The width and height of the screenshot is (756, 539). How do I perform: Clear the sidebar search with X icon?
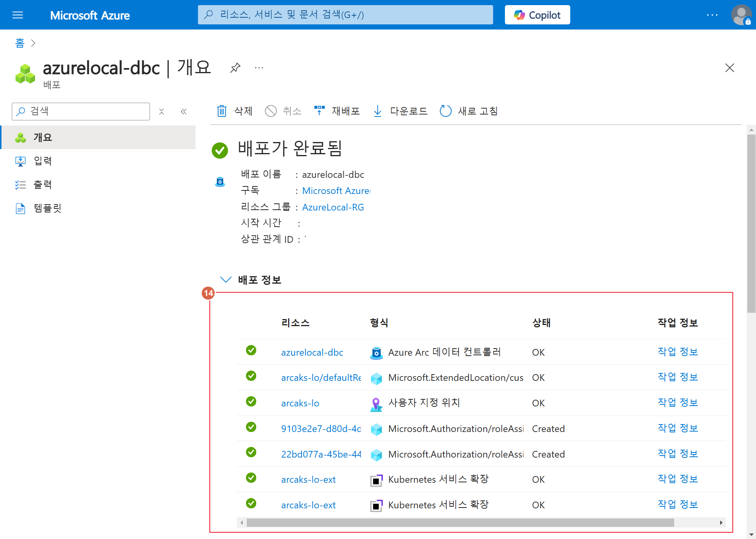(x=161, y=111)
